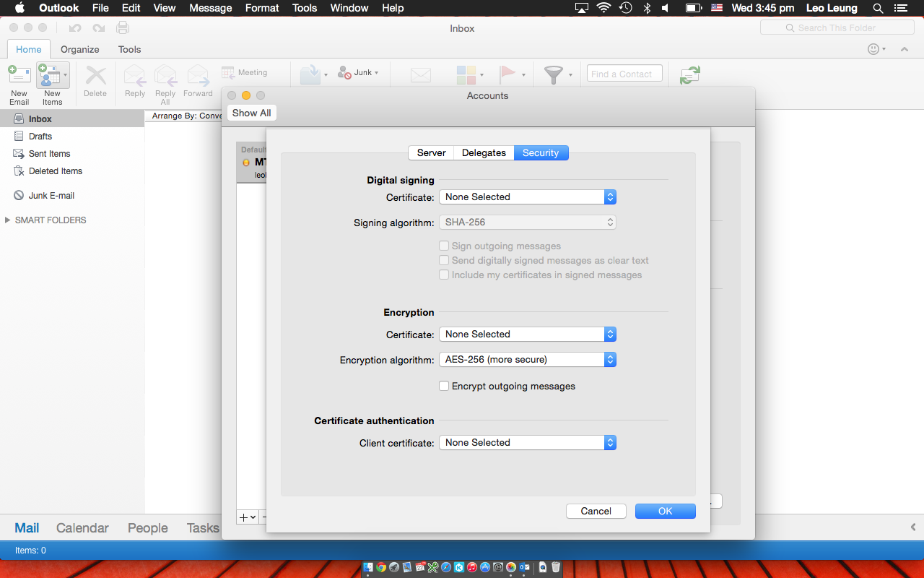
Task: Open Encryption Certificate dropdown
Action: pos(528,334)
